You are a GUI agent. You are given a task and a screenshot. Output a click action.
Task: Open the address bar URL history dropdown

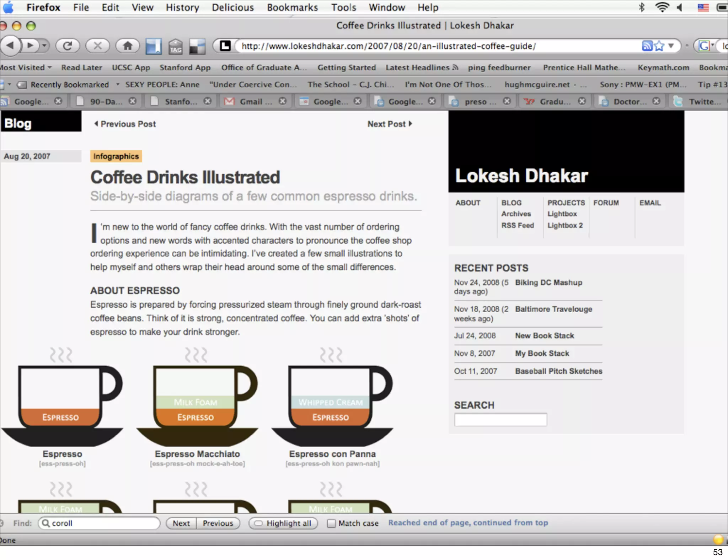[671, 46]
